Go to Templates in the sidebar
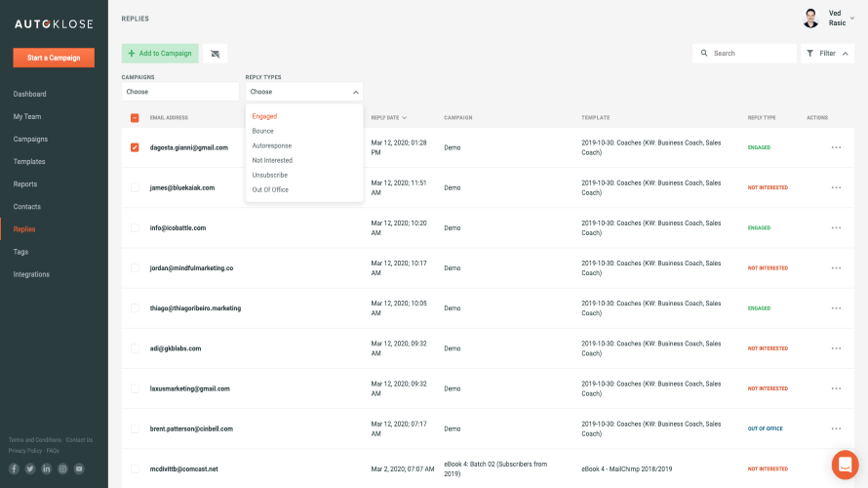Screen dimensions: 868x488 (29, 162)
